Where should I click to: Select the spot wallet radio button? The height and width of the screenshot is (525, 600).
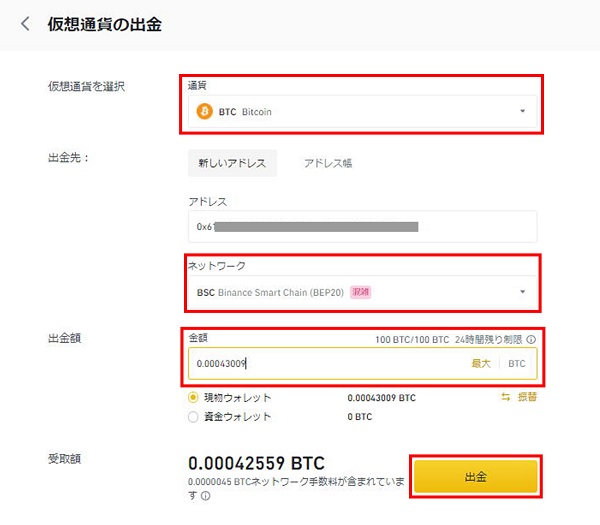[x=193, y=398]
